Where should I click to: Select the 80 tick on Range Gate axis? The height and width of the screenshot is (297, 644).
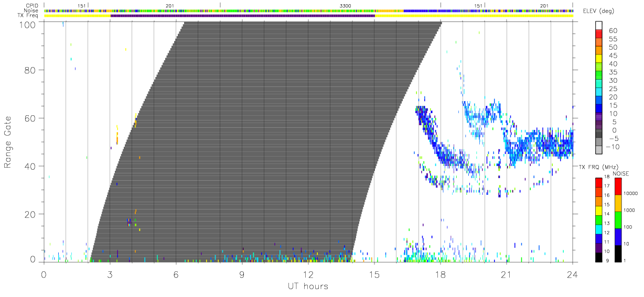pyautogui.click(x=29, y=70)
